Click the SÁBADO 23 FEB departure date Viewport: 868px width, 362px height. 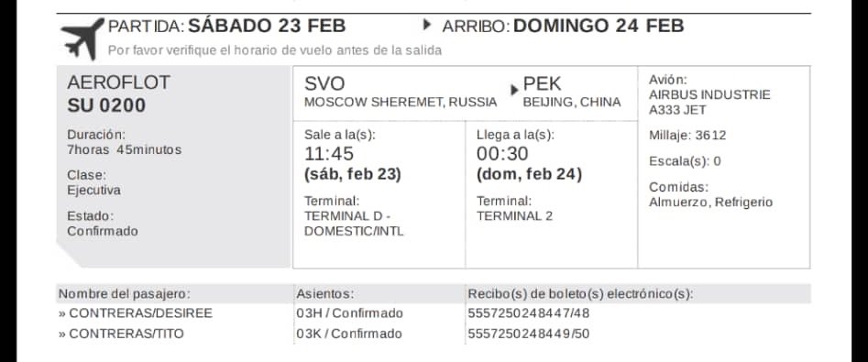pyautogui.click(x=267, y=26)
